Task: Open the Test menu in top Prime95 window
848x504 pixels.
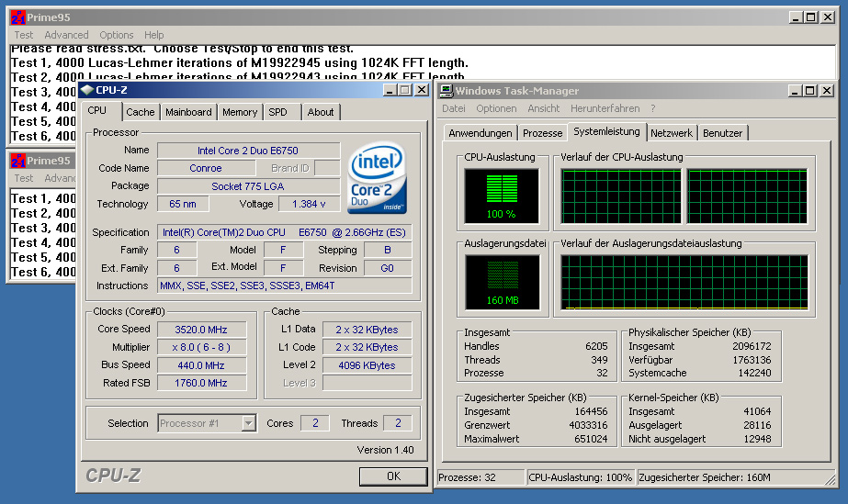Action: [23, 35]
